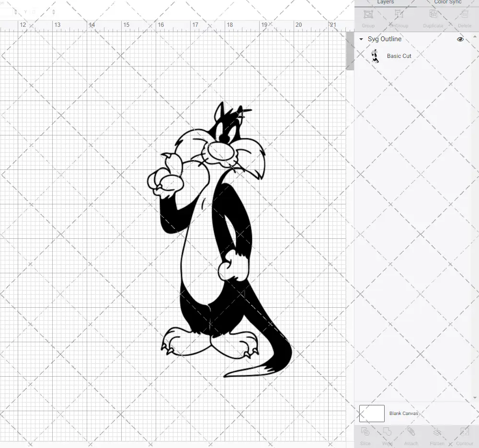Select the Basic Cut layer

point(399,56)
